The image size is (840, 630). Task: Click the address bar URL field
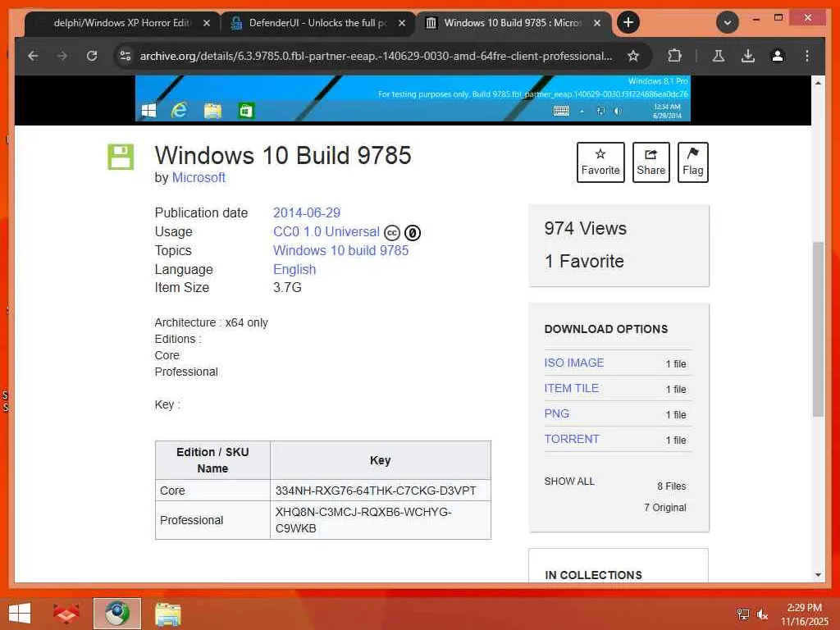click(x=376, y=56)
